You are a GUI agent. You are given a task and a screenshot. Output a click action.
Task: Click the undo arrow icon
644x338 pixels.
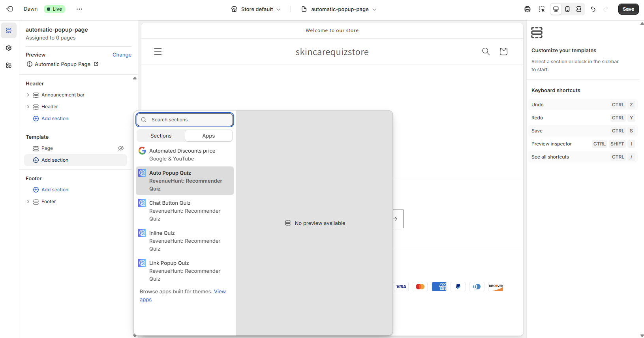point(593,9)
